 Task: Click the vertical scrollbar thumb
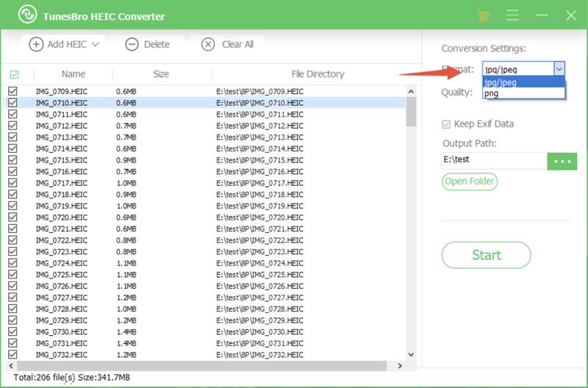(x=411, y=112)
